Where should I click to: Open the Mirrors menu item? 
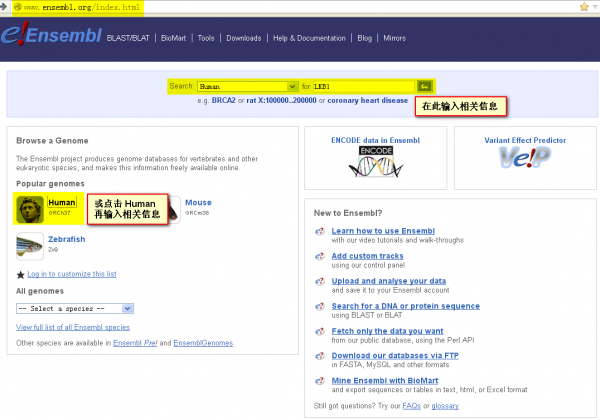coord(395,38)
